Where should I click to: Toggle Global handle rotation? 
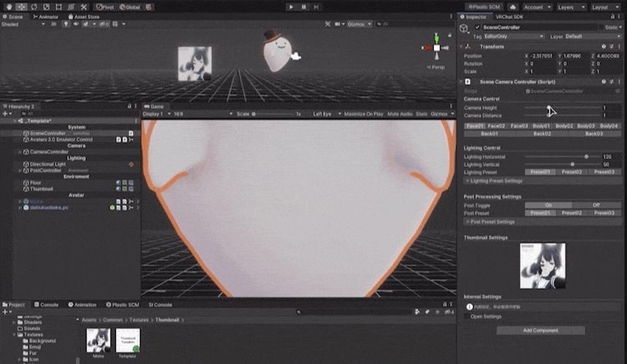(130, 7)
